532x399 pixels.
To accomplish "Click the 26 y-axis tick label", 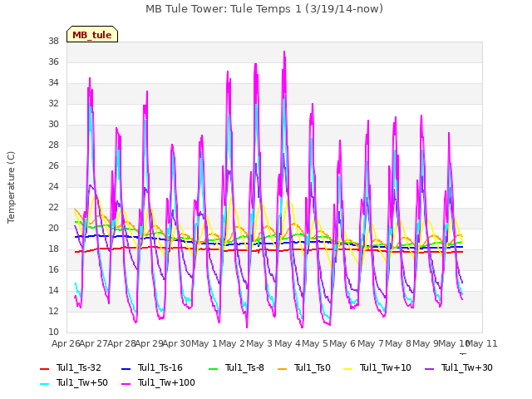I will click(x=53, y=165).
